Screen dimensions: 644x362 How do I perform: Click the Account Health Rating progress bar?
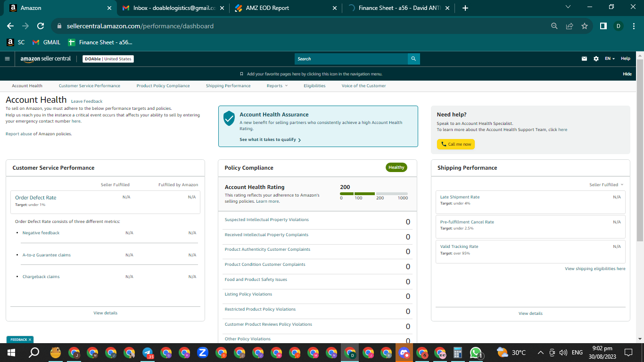(374, 194)
